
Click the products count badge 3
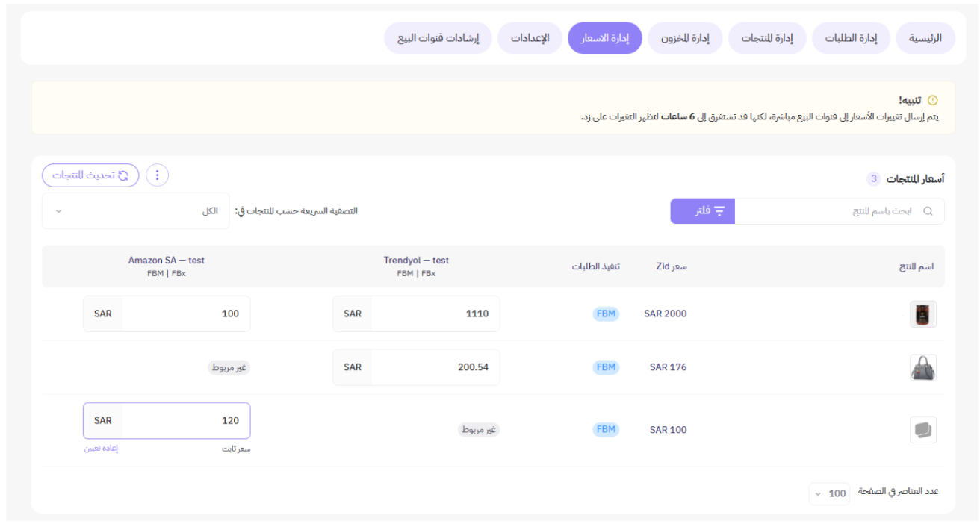coord(873,179)
